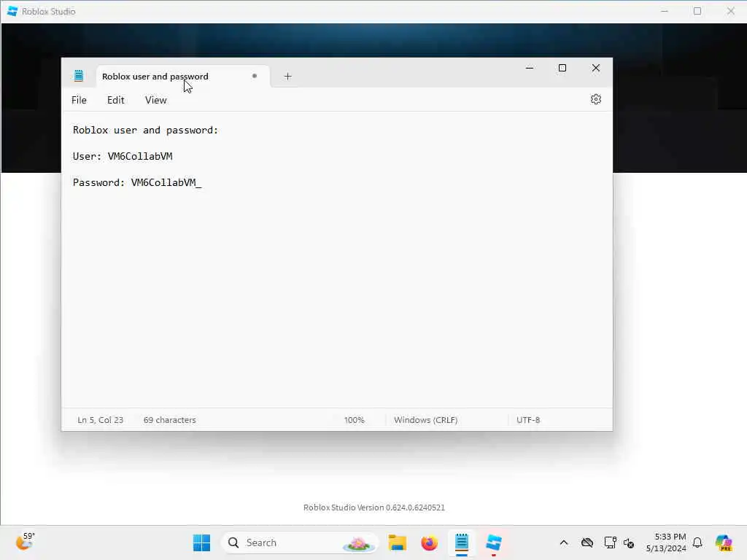Click the 'User: VM6CollabVM' line
The width and height of the screenshot is (747, 560).
tap(123, 156)
